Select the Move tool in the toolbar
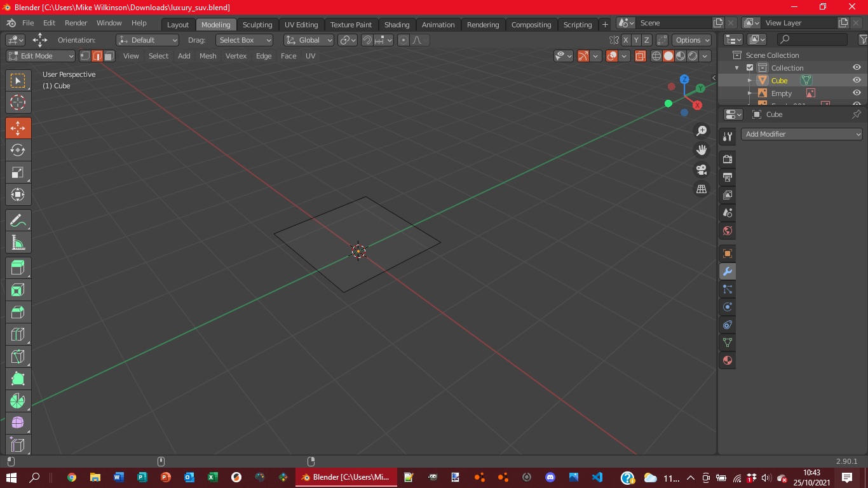The width and height of the screenshot is (868, 488). pos(18,128)
